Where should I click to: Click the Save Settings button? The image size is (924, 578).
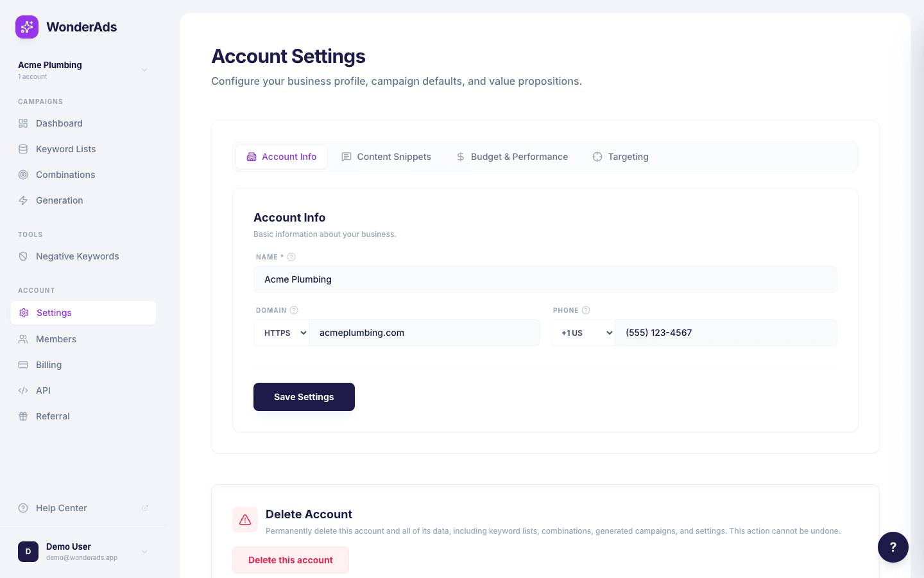pos(304,397)
